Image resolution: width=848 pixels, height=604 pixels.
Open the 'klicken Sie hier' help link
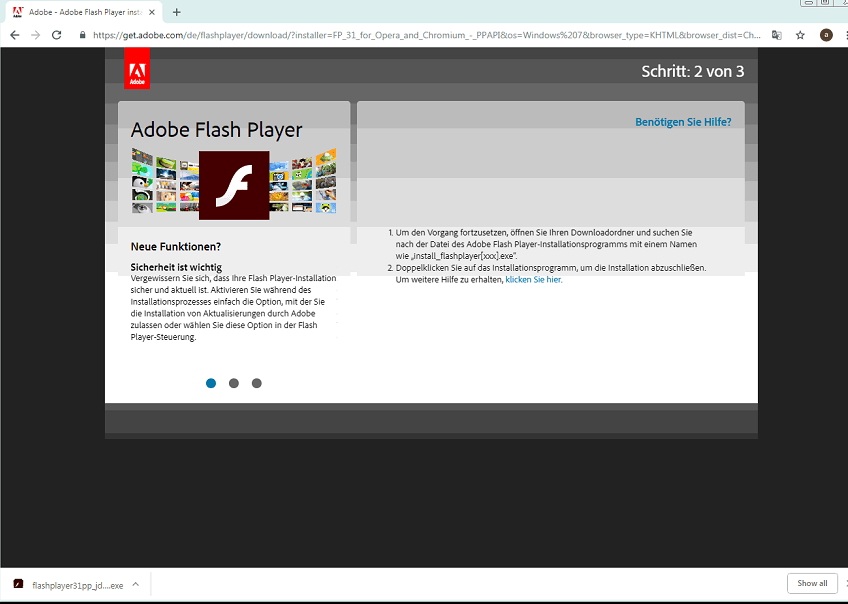click(533, 279)
